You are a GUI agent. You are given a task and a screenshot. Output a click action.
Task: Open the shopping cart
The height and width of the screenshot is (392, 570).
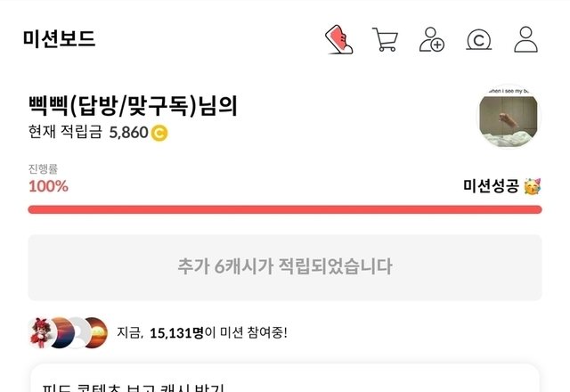(x=385, y=40)
